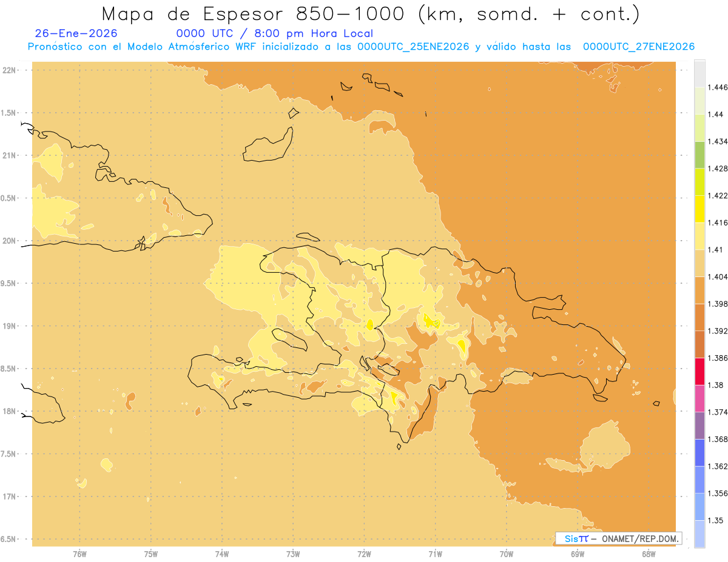Click the colorbar value '1.446'
This screenshot has height=562, width=728.
point(717,87)
